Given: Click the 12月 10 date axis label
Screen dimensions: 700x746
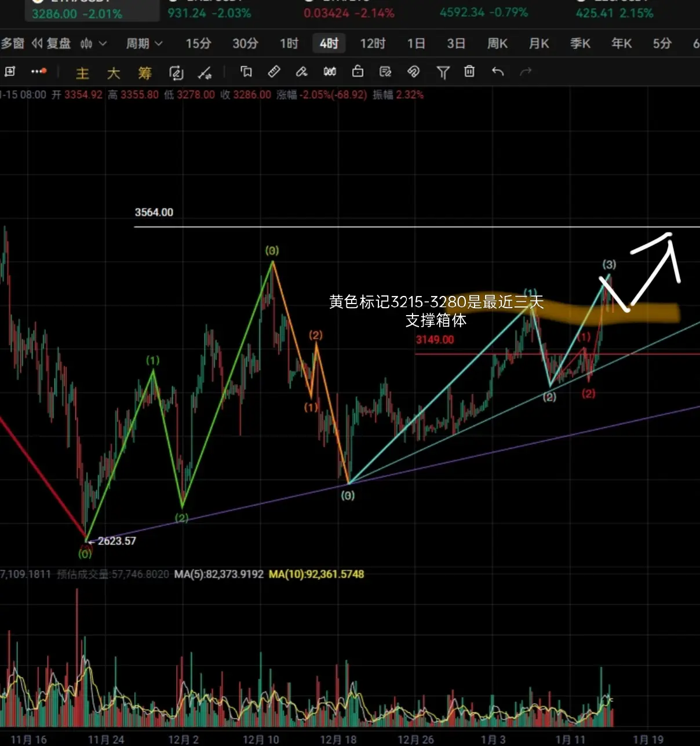Looking at the screenshot, I should click(x=261, y=740).
